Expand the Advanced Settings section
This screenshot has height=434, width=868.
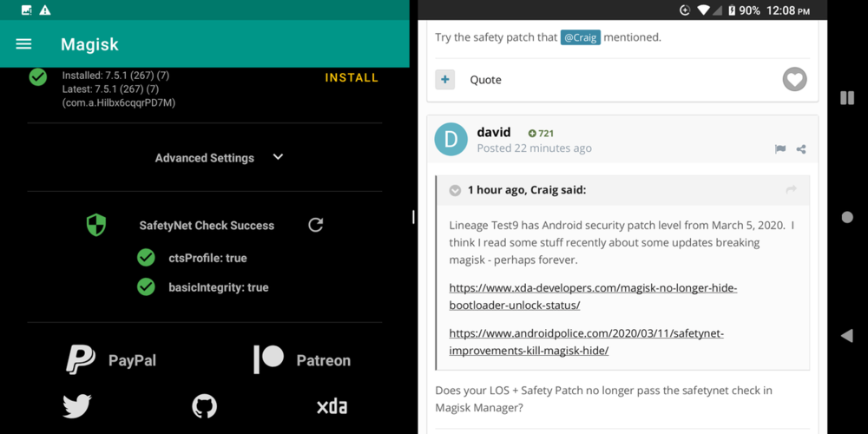pyautogui.click(x=278, y=157)
